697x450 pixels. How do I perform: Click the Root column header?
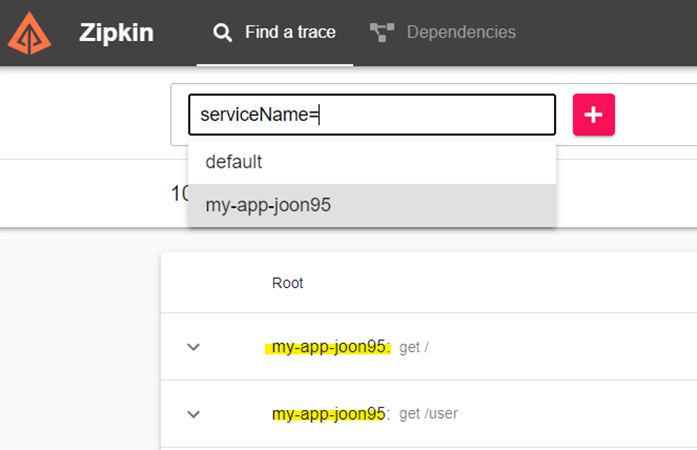[x=288, y=283]
